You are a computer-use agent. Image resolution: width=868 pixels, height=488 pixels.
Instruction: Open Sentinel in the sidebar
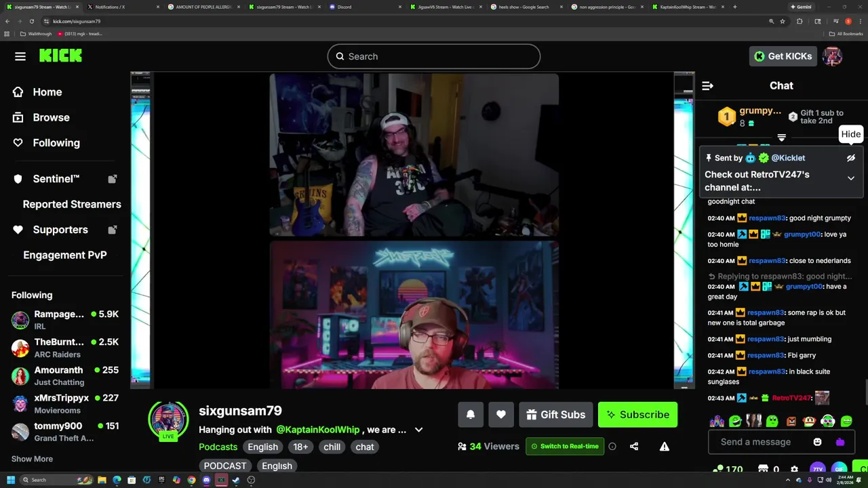click(x=56, y=179)
